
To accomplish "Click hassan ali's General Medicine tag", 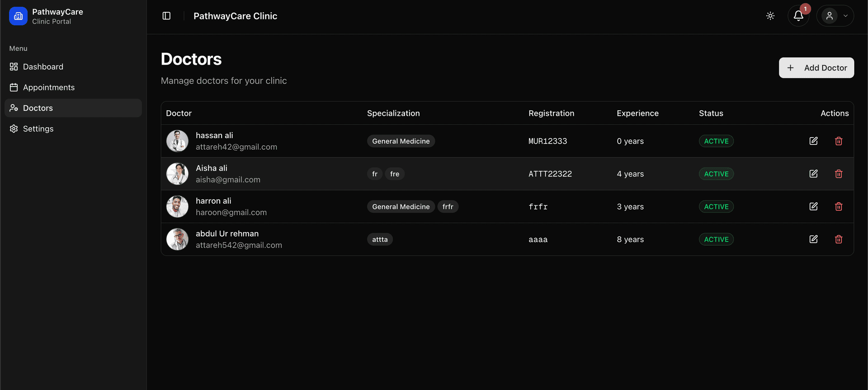I will (401, 141).
